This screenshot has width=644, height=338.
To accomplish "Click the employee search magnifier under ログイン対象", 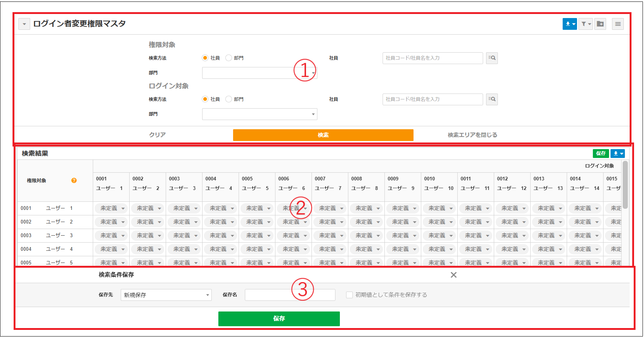I will (492, 99).
